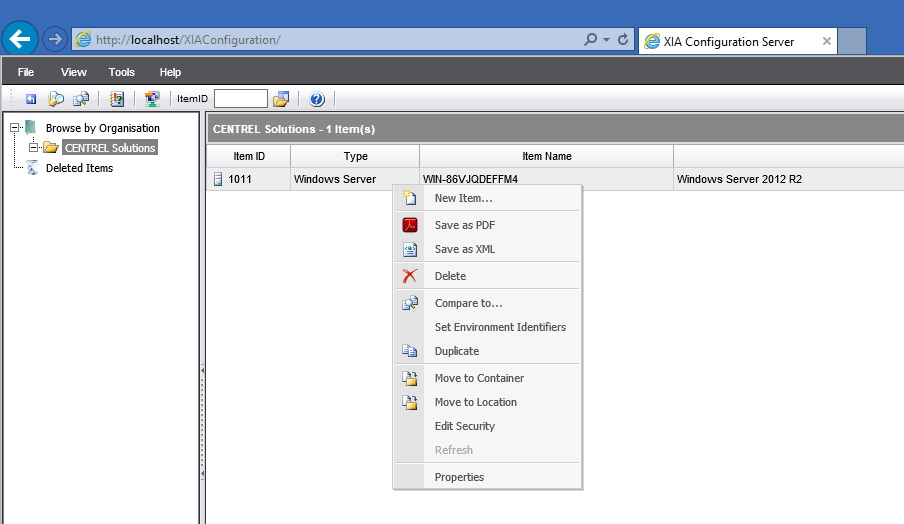Select CENTREL Solutions tree label
Viewport: 904px width, 524px height.
point(110,148)
